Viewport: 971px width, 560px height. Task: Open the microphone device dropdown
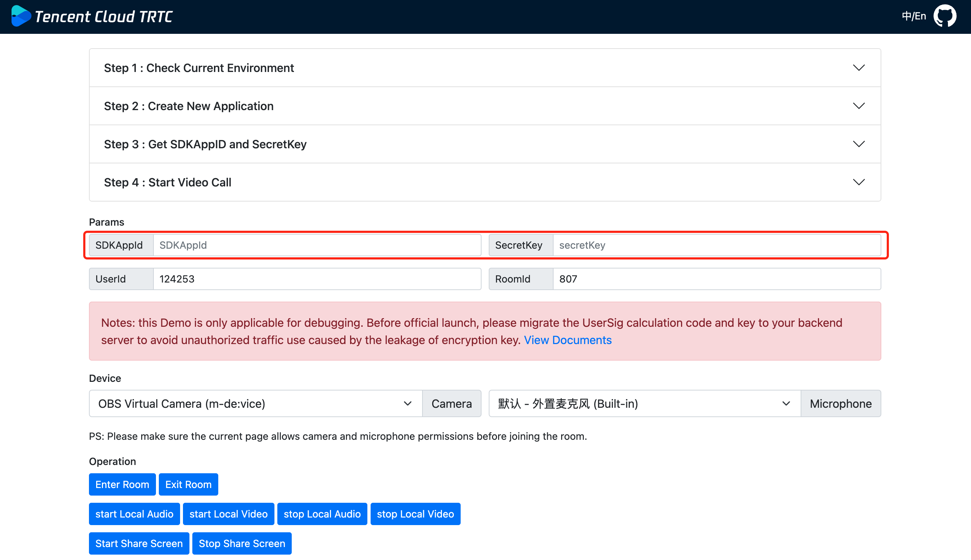click(x=645, y=403)
